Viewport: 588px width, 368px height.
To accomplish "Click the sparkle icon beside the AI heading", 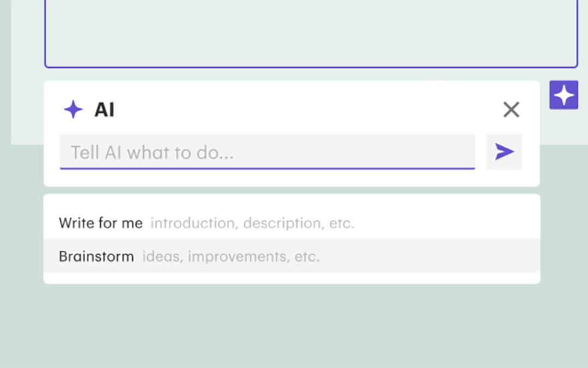I will (73, 110).
